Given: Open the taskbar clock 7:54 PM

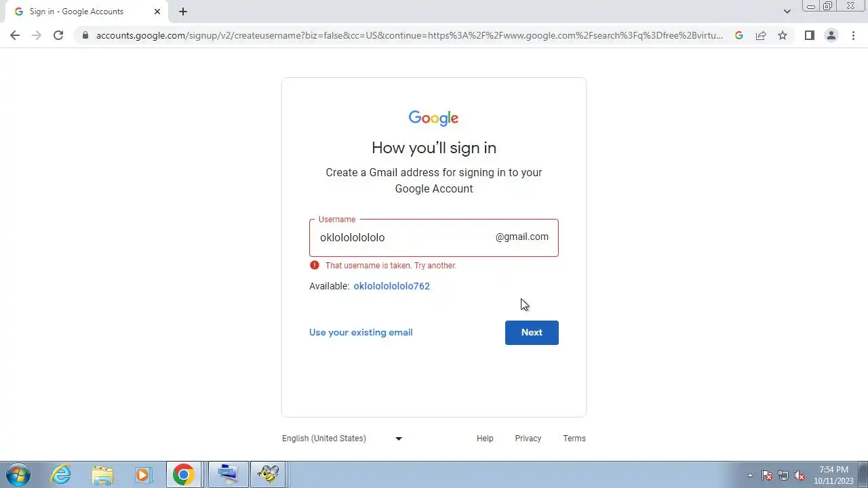Looking at the screenshot, I should 833,474.
